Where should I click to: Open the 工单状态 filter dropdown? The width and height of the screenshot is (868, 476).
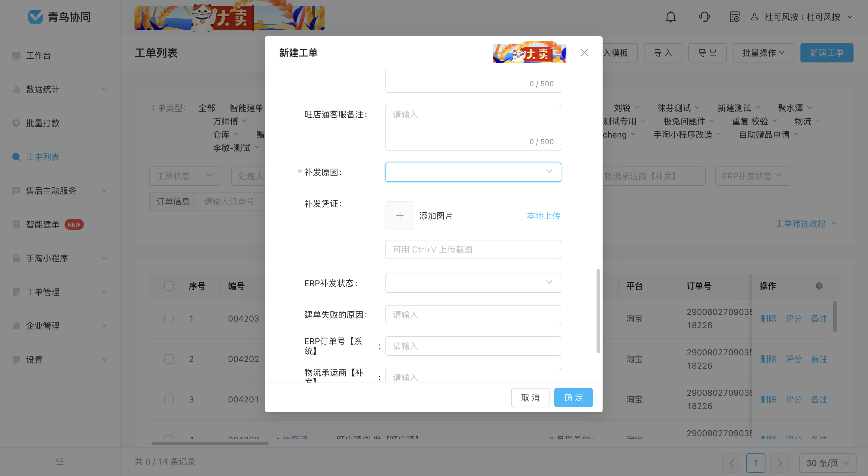click(x=185, y=176)
